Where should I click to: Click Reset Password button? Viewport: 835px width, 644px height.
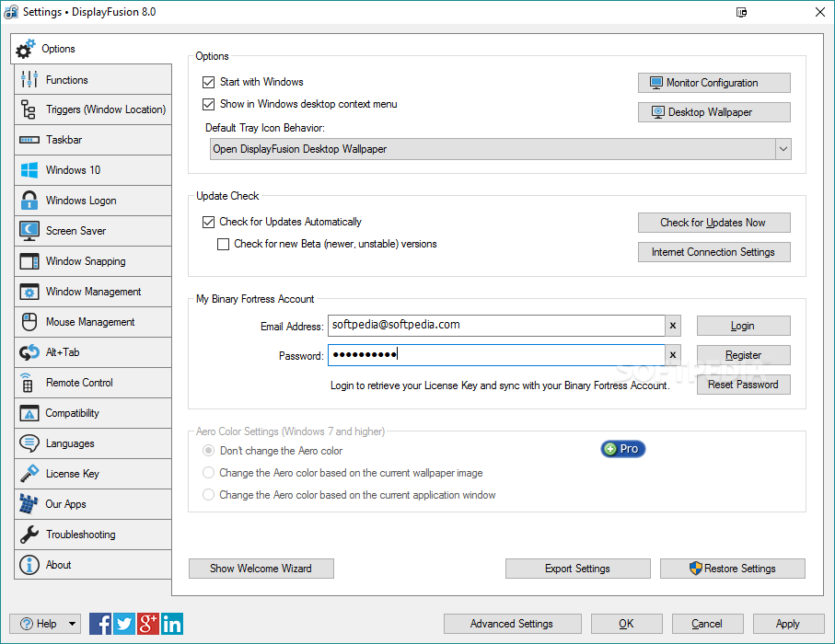point(744,385)
